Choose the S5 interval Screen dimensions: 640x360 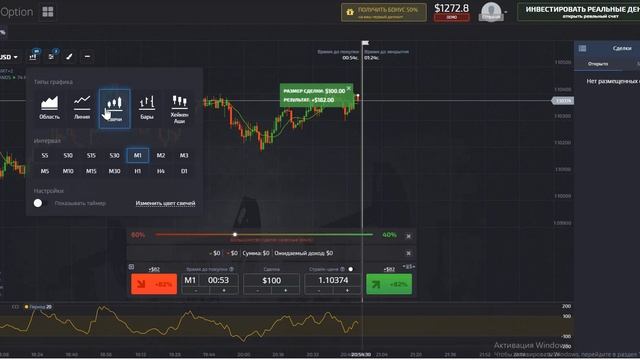click(x=45, y=156)
